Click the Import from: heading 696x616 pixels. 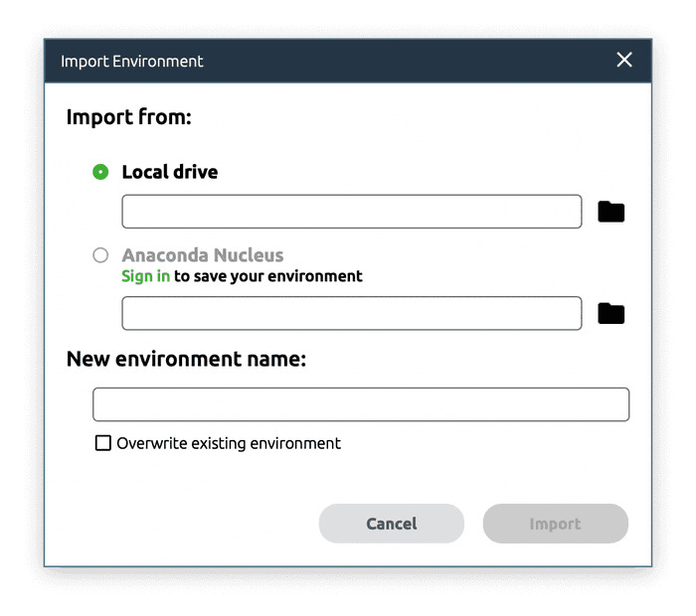[x=128, y=117]
